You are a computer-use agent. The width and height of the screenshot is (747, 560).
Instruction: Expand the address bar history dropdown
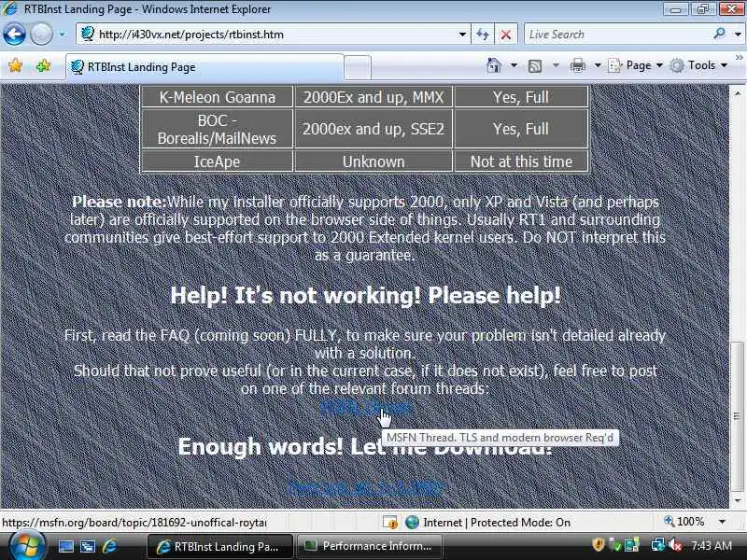(461, 35)
